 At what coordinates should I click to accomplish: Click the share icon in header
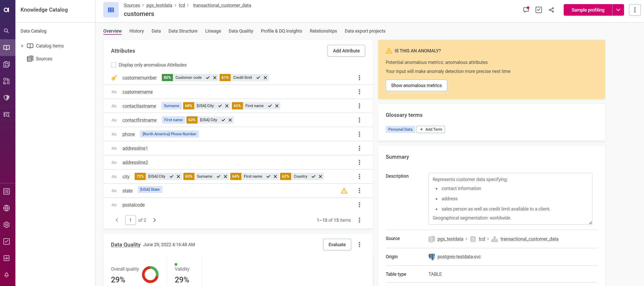(551, 10)
